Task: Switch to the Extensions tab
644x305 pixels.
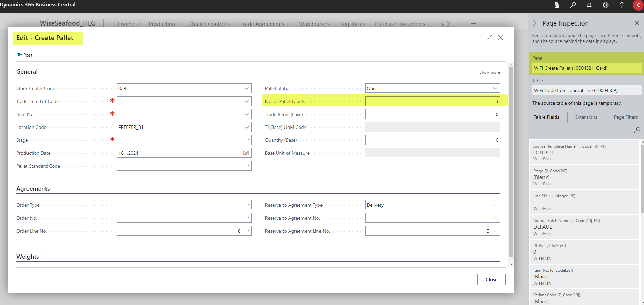Action: point(586,117)
